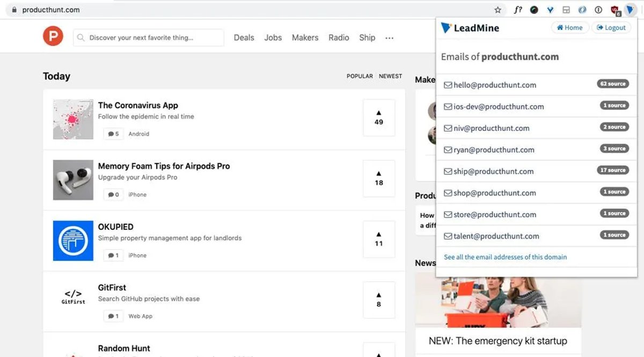Click the dark round gauge extension icon

click(x=534, y=10)
